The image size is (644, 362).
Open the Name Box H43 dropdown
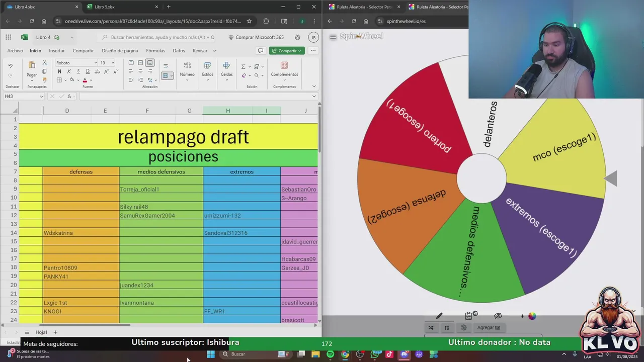(41, 96)
